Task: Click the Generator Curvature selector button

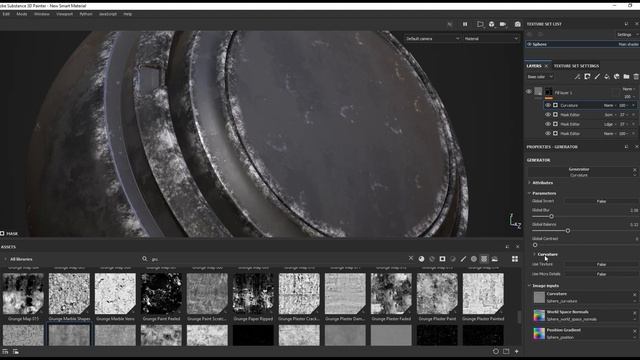Action: click(579, 172)
